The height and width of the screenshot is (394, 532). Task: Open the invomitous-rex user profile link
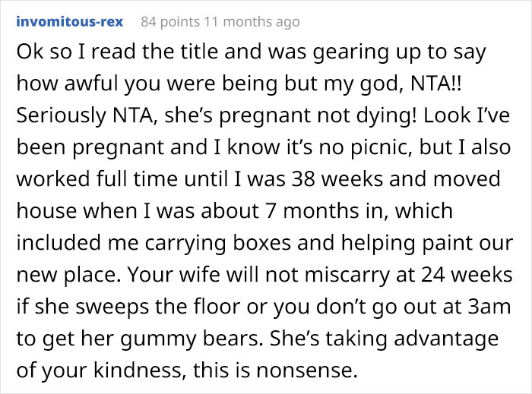click(69, 22)
